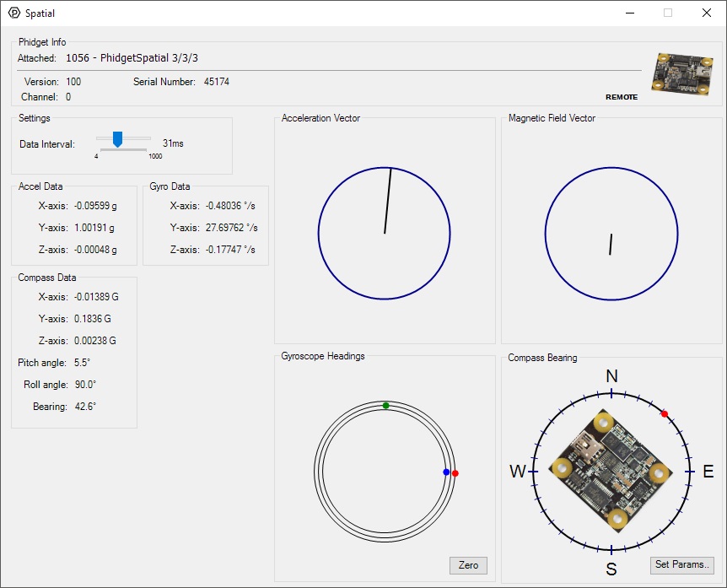Click the "Pitch angle:" label
This screenshot has width=727, height=588.
(42, 363)
